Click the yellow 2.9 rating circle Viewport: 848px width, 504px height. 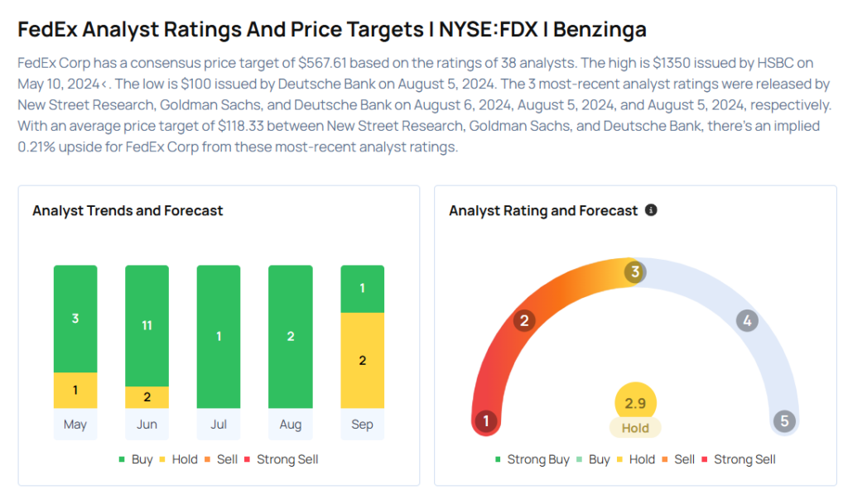pos(635,404)
